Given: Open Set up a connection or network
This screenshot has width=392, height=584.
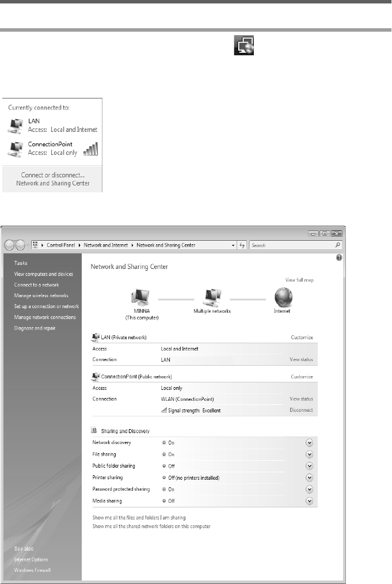Looking at the screenshot, I should [47, 306].
